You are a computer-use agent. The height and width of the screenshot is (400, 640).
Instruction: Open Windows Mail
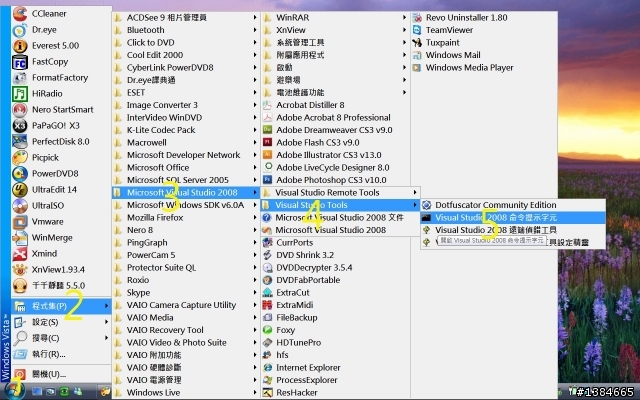click(x=484, y=55)
